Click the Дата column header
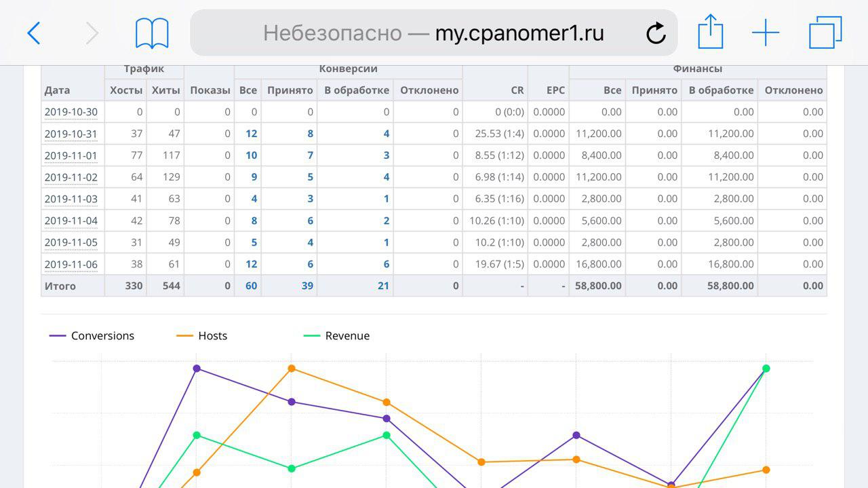The height and width of the screenshot is (488, 868). pyautogui.click(x=58, y=90)
